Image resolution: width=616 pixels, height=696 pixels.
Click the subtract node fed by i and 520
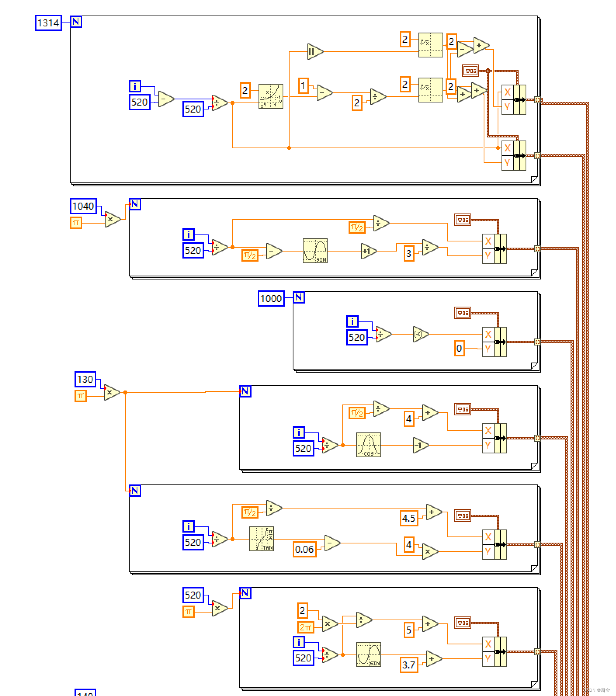pos(166,99)
